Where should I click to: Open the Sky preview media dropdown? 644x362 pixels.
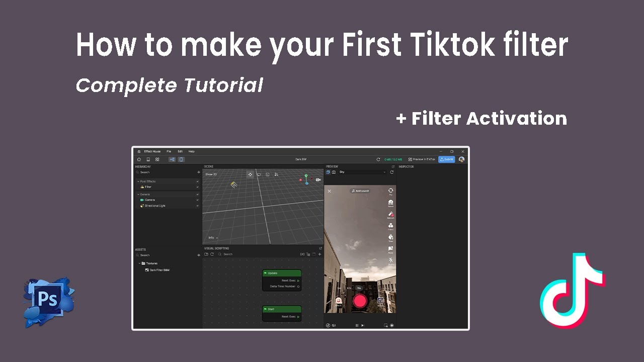coord(362,172)
